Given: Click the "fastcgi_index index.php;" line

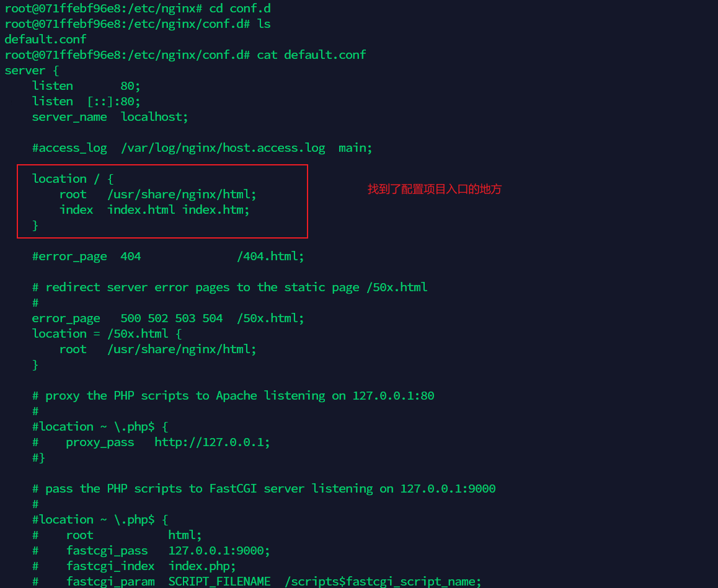Looking at the screenshot, I should click(134, 566).
